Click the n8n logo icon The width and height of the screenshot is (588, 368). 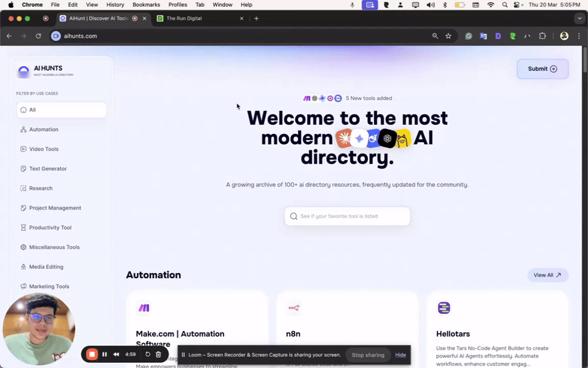coord(293,308)
